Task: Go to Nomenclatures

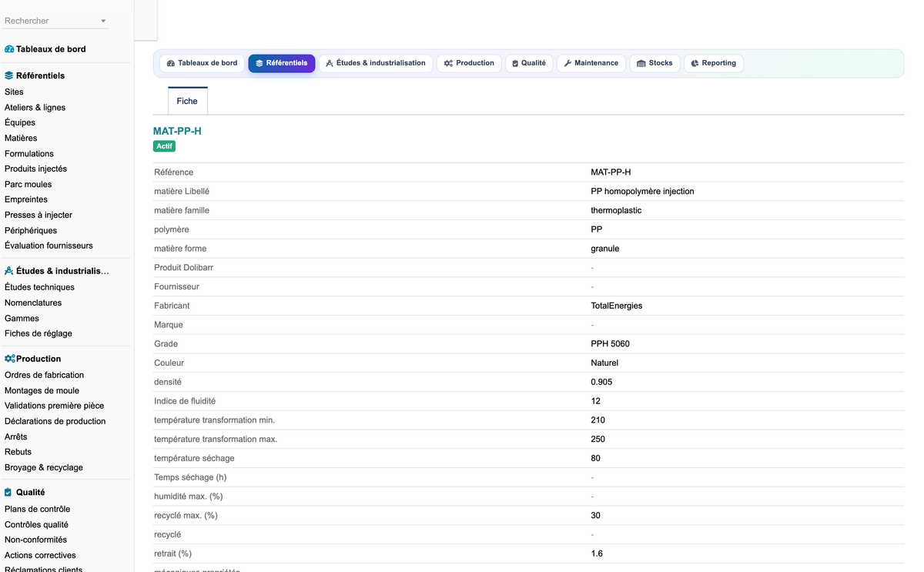Action: [33, 303]
